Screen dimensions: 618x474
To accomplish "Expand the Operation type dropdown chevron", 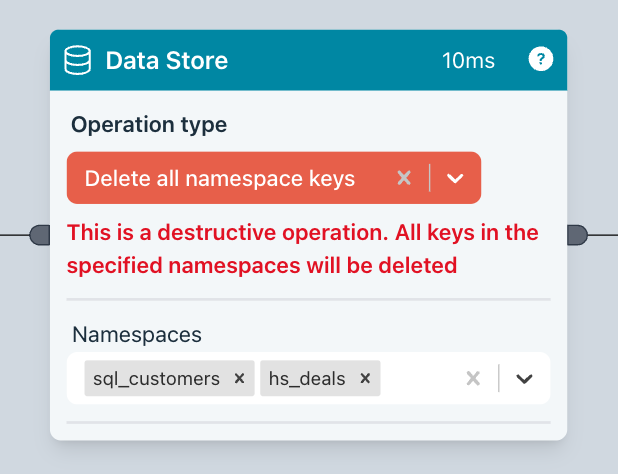I will [455, 178].
